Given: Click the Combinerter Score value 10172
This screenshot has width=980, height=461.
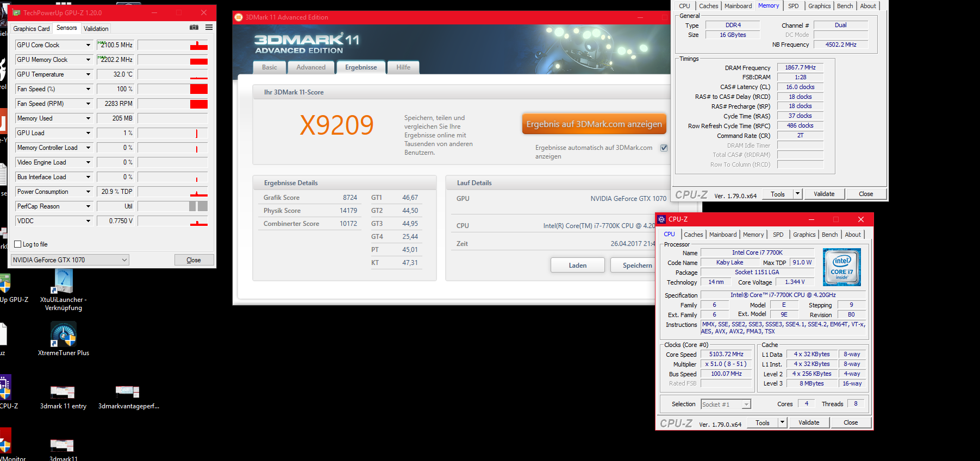Looking at the screenshot, I should coord(348,224).
